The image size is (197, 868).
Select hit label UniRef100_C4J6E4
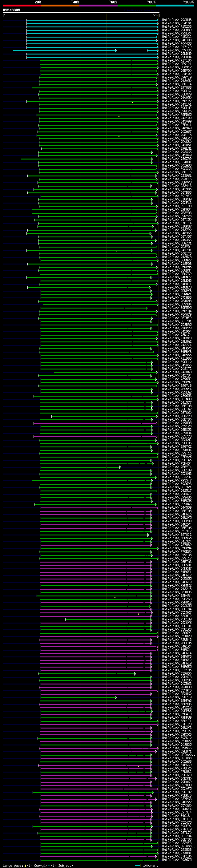pos(176,809)
